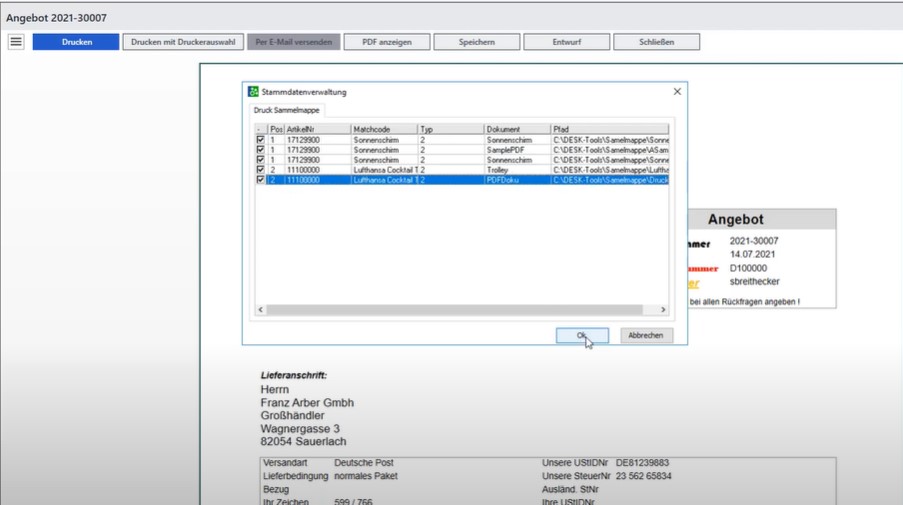Cancel the dialog with Abbrechen
903x505 pixels.
[x=646, y=335]
